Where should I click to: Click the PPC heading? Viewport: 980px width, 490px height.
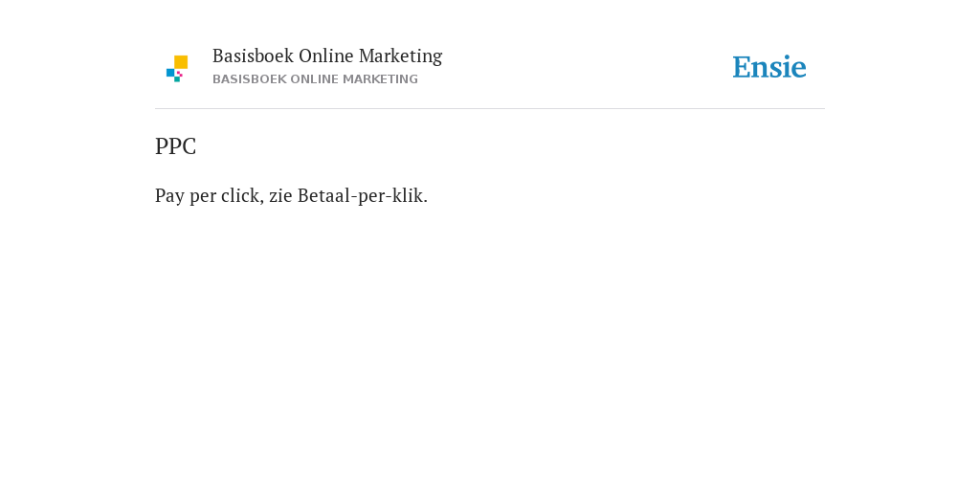[176, 146]
